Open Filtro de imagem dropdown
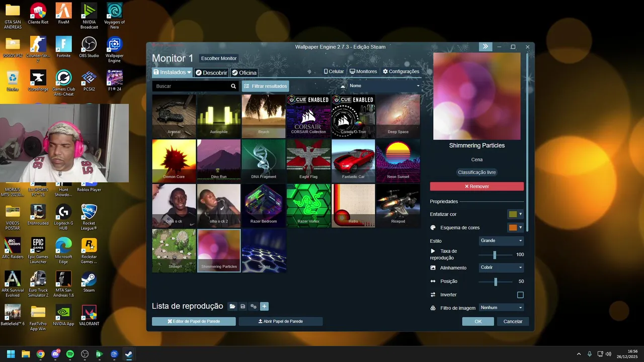644x362 pixels. [x=501, y=308]
